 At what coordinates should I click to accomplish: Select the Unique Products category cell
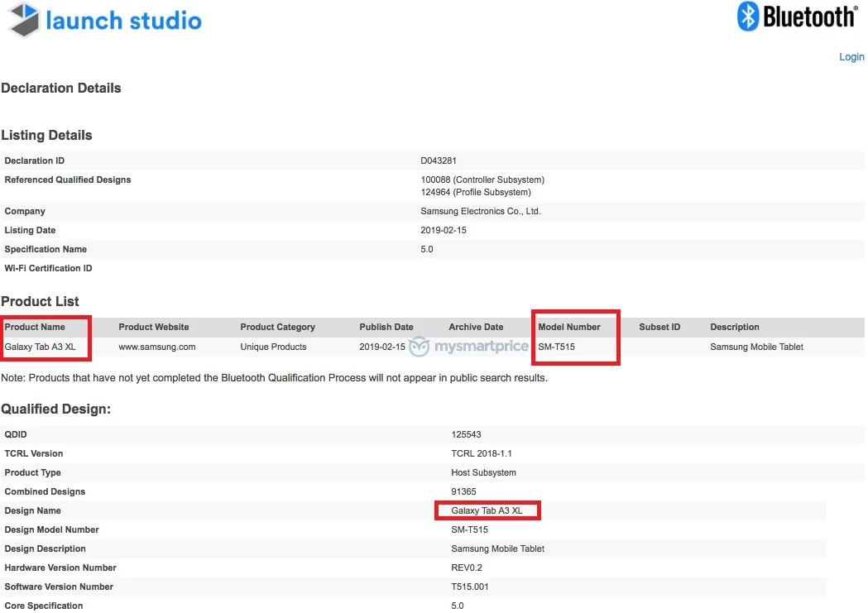coord(273,347)
